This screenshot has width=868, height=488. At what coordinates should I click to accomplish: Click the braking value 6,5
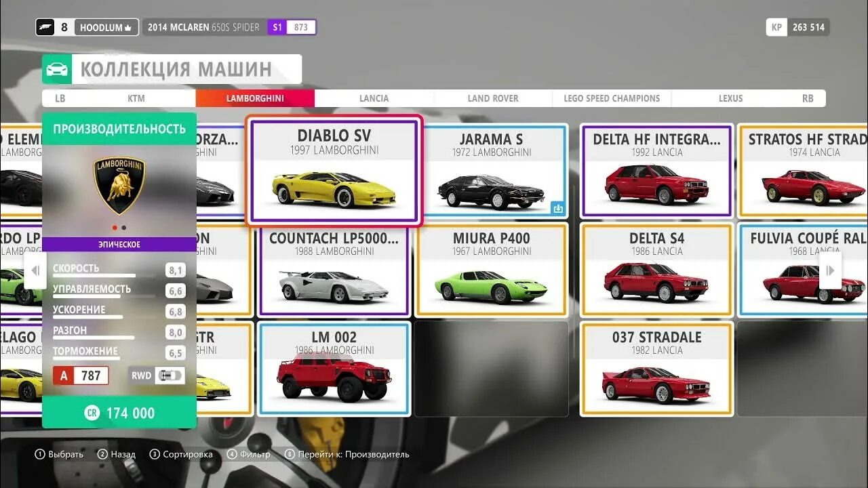[176, 353]
